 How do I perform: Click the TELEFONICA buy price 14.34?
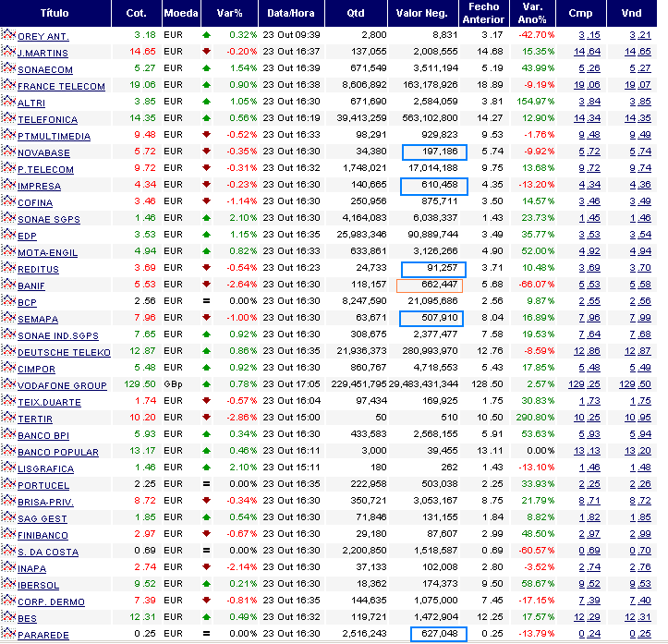tap(587, 118)
